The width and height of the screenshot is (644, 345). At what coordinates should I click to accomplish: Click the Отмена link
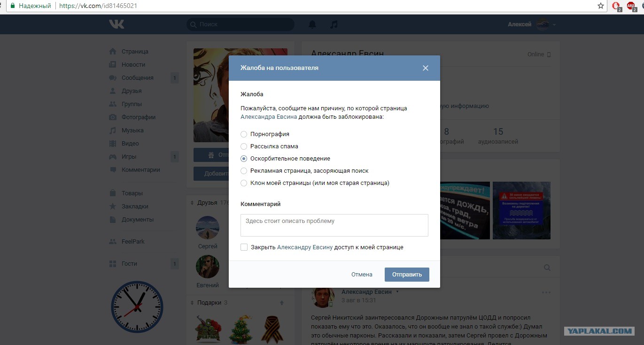point(362,275)
